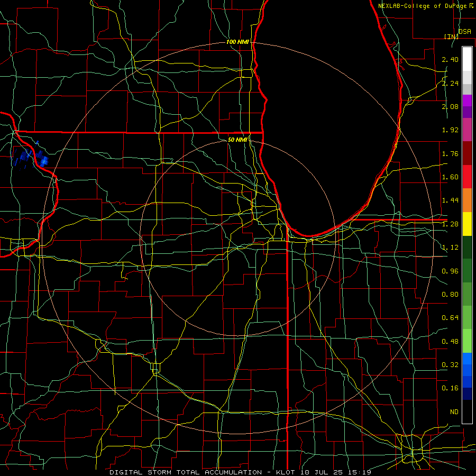This screenshot has width=476, height=476.
Task: Click the ND no-data label
Action: click(x=454, y=412)
